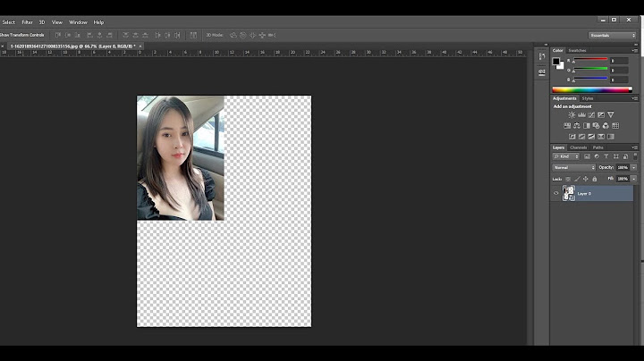Click the Distribute Vertical Centers icon
The height and width of the screenshot is (361, 644).
pyautogui.click(x=136, y=35)
